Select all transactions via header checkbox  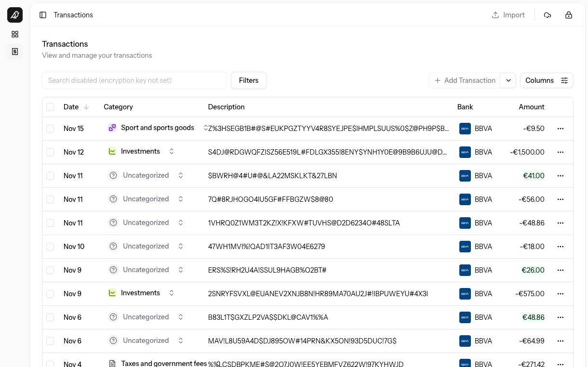pyautogui.click(x=50, y=106)
